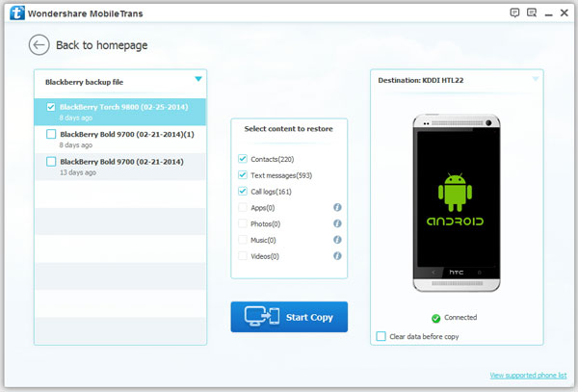Uncheck the Contacts(220) checkbox
This screenshot has width=578, height=392.
click(x=243, y=159)
